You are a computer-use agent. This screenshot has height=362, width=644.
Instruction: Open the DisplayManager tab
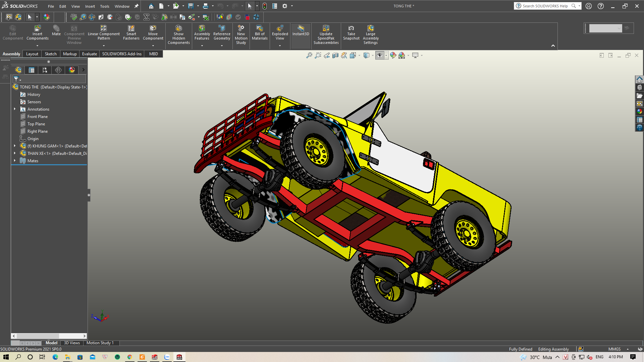click(72, 70)
